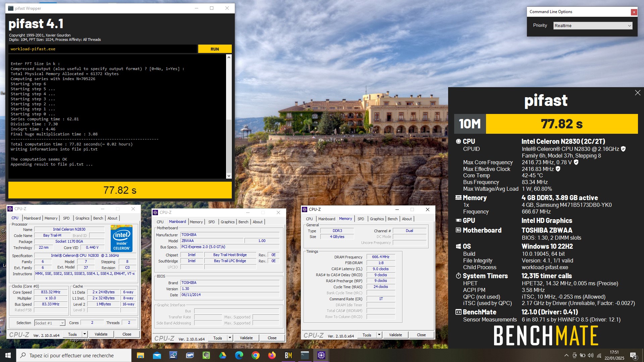Show hidden system tray icons

click(566, 355)
